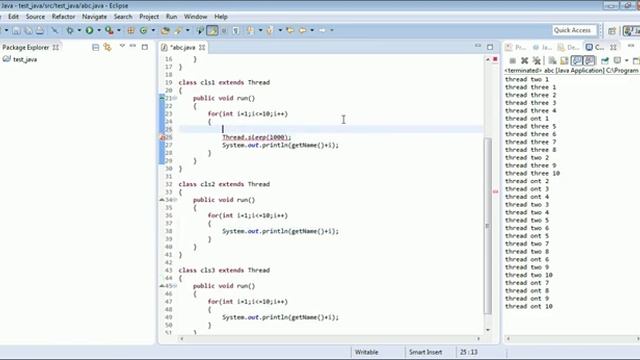Click Collapse All in Package Explorer
The width and height of the screenshot is (640, 360).
tap(96, 47)
